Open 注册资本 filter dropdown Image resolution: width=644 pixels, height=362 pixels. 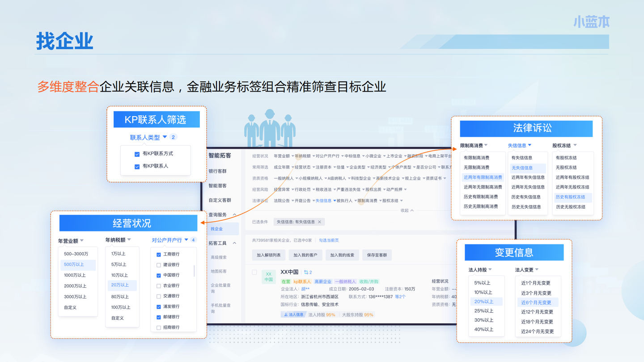325,167
